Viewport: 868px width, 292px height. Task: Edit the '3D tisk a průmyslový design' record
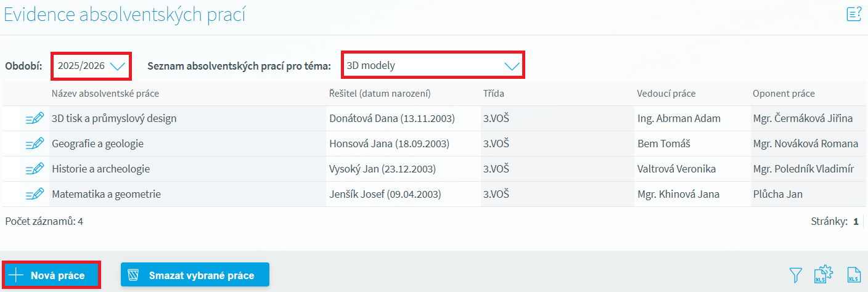35,118
